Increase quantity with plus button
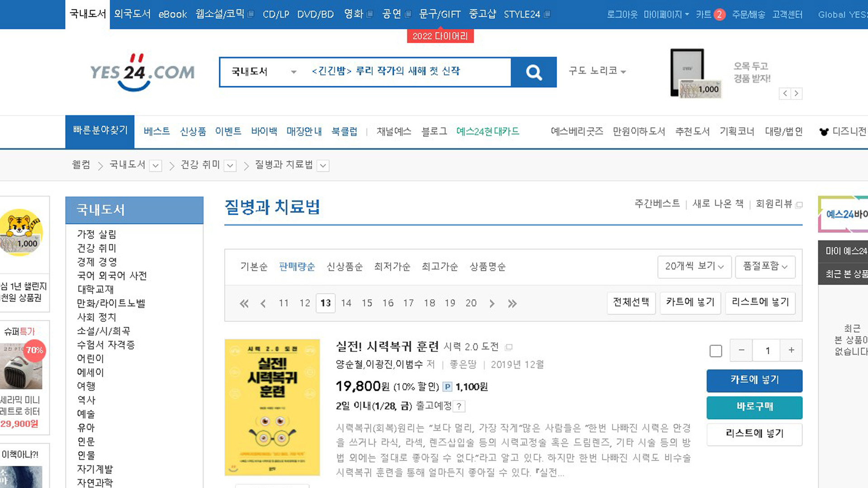 (x=791, y=350)
